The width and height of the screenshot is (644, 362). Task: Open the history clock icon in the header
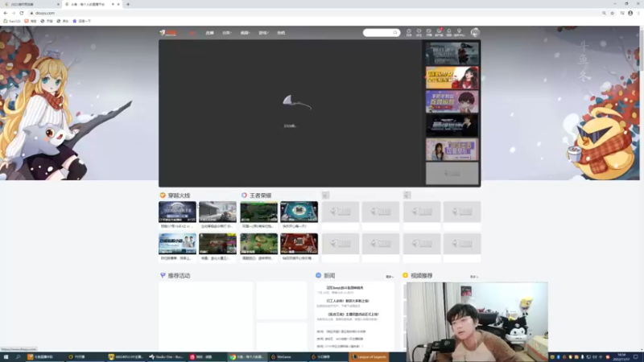coord(409,32)
